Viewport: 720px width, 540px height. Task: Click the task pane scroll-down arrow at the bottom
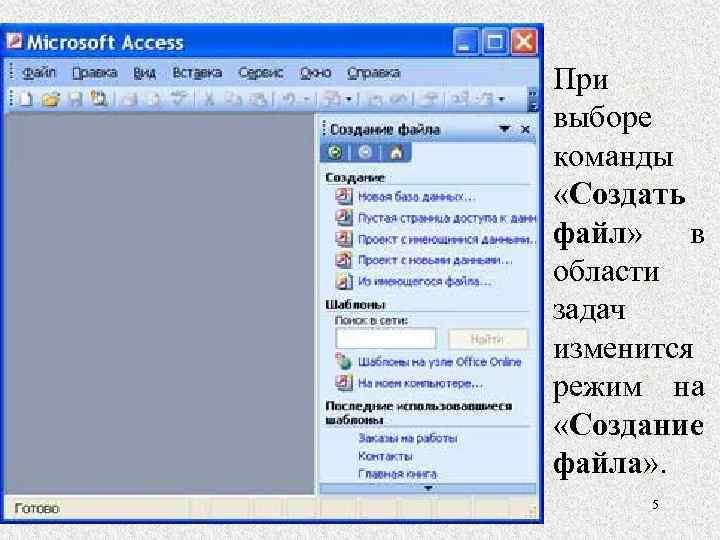pyautogui.click(x=428, y=488)
